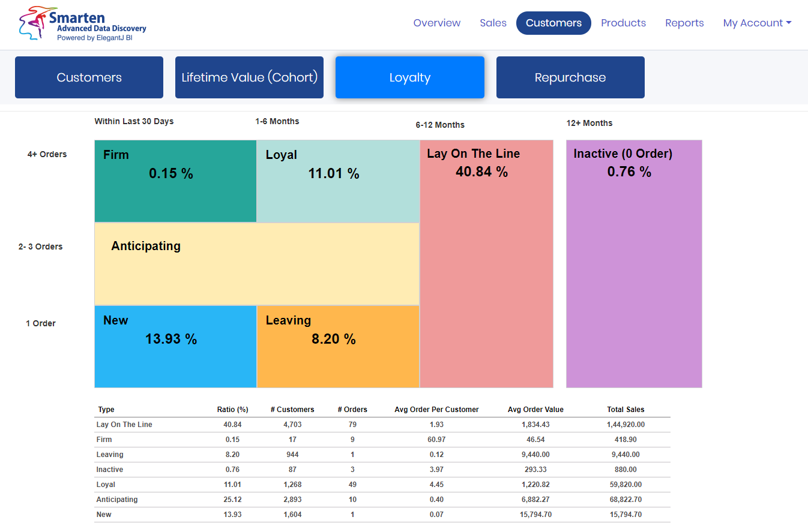Click customers count 2,893
The width and height of the screenshot is (808, 532).
(x=292, y=500)
